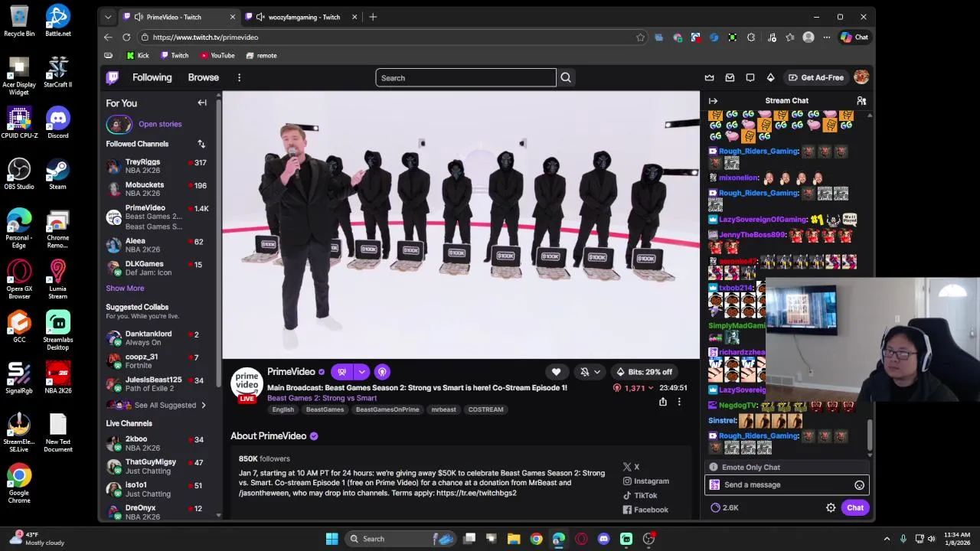Image resolution: width=980 pixels, height=551 pixels.
Task: Click PrimeVideo channel avatar with LIVE badge
Action: (247, 385)
